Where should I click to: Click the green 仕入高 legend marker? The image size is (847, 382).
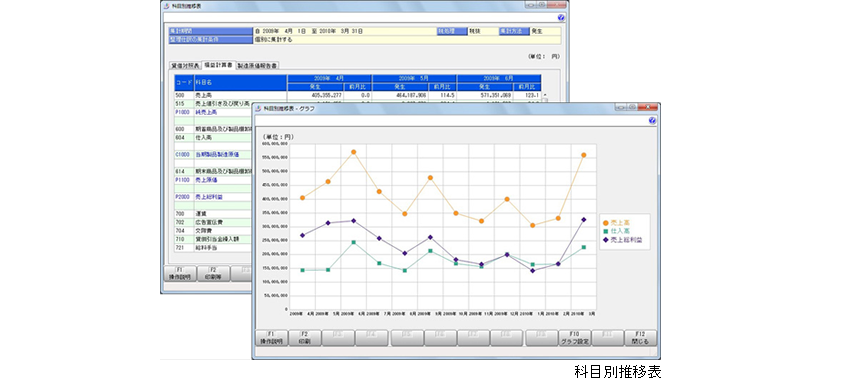click(606, 231)
